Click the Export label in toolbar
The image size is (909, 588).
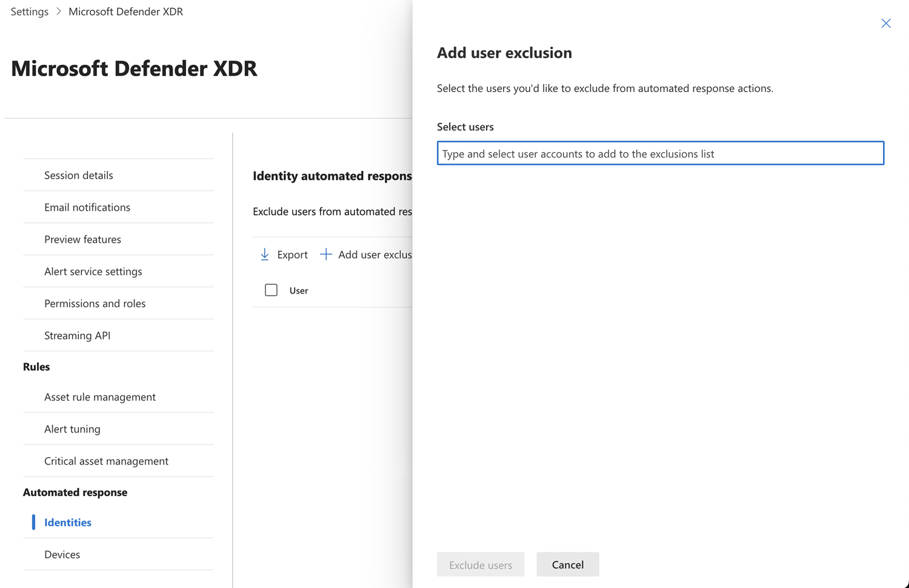pos(292,255)
